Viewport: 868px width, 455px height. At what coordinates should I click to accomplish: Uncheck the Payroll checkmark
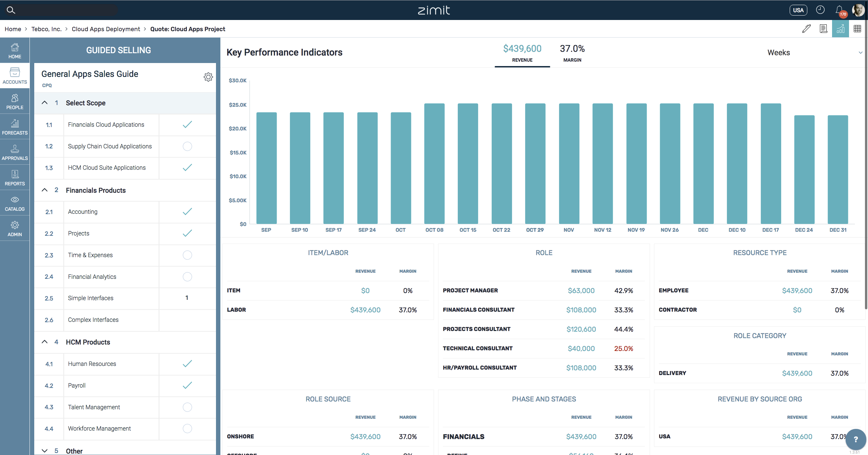point(187,386)
